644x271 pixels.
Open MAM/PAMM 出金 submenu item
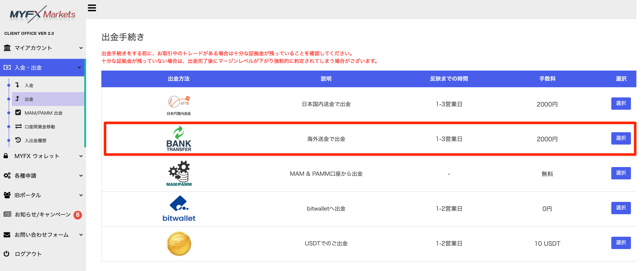(x=48, y=113)
